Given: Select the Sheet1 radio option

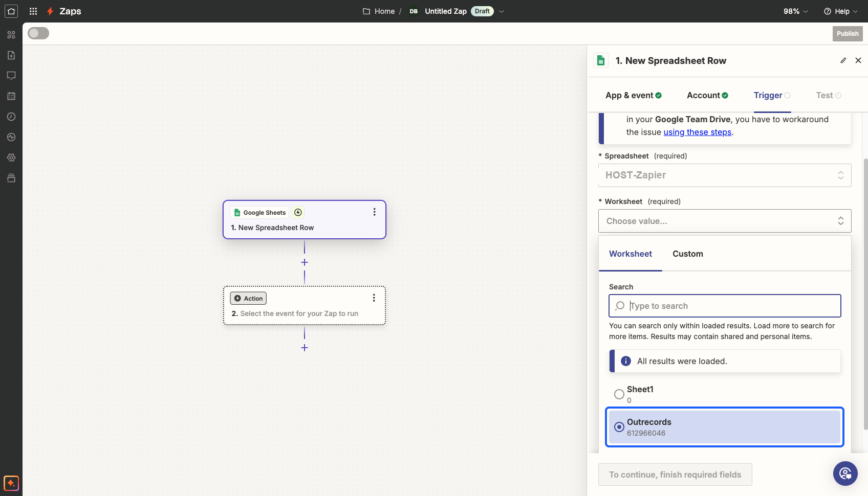Looking at the screenshot, I should click(619, 394).
